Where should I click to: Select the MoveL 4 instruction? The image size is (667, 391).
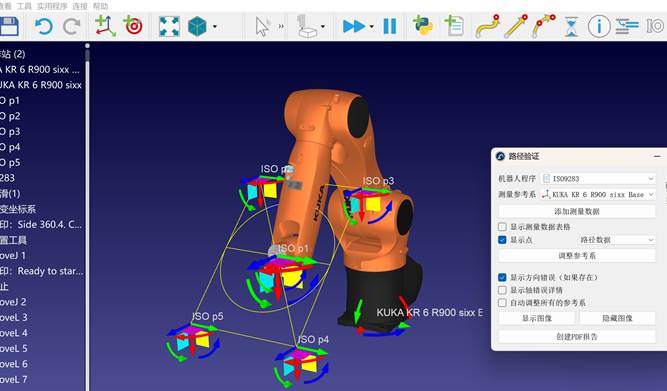(14, 333)
